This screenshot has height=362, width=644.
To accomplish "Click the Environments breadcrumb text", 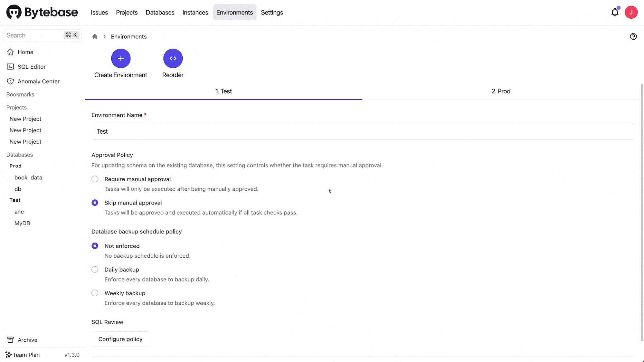I will 129,36.
